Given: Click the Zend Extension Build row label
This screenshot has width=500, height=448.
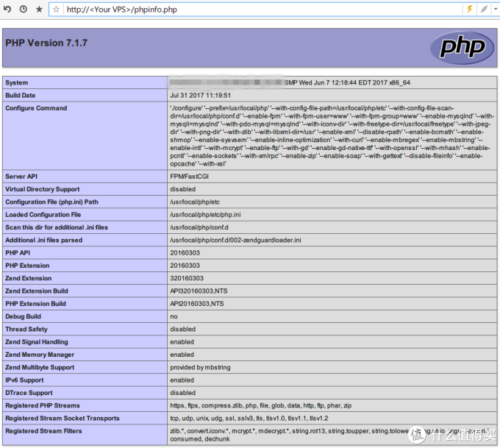Looking at the screenshot, I should [37, 291].
